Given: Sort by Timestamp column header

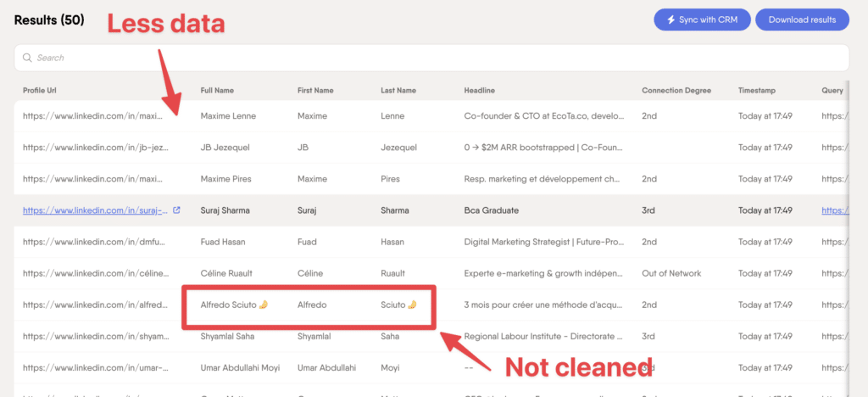Looking at the screenshot, I should (x=757, y=90).
